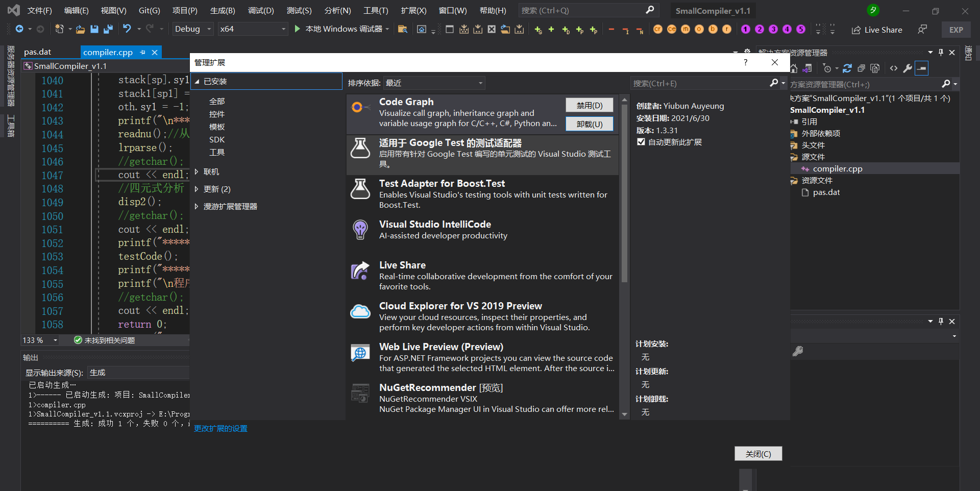Open the Debug configuration dropdown
This screenshot has height=491, width=980.
pos(193,29)
